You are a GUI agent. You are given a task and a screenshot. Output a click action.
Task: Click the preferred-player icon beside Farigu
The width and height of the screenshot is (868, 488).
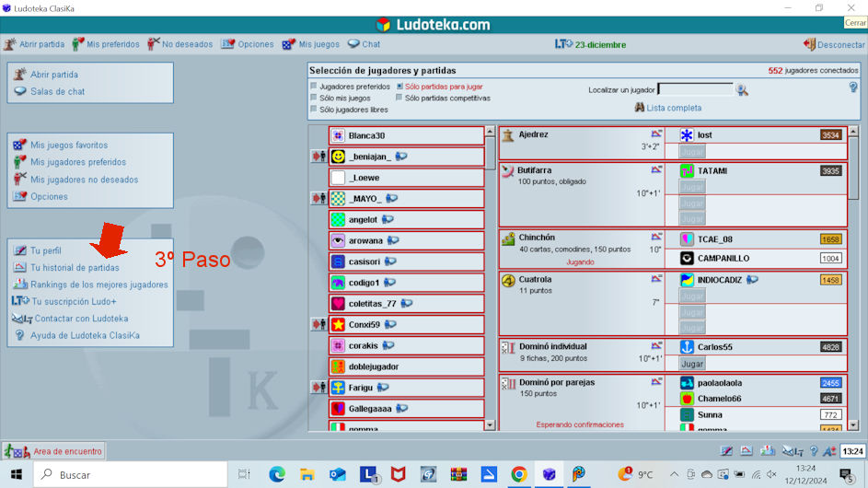(318, 388)
